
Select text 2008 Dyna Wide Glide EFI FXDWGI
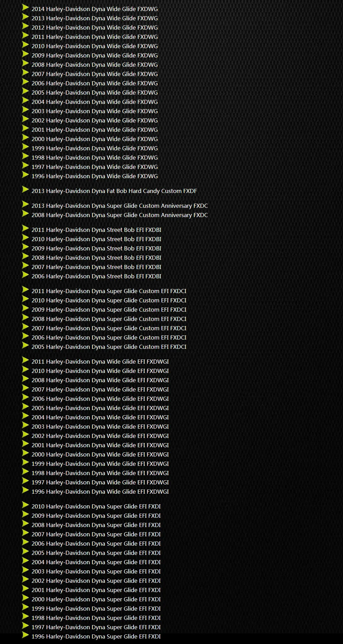100,380
